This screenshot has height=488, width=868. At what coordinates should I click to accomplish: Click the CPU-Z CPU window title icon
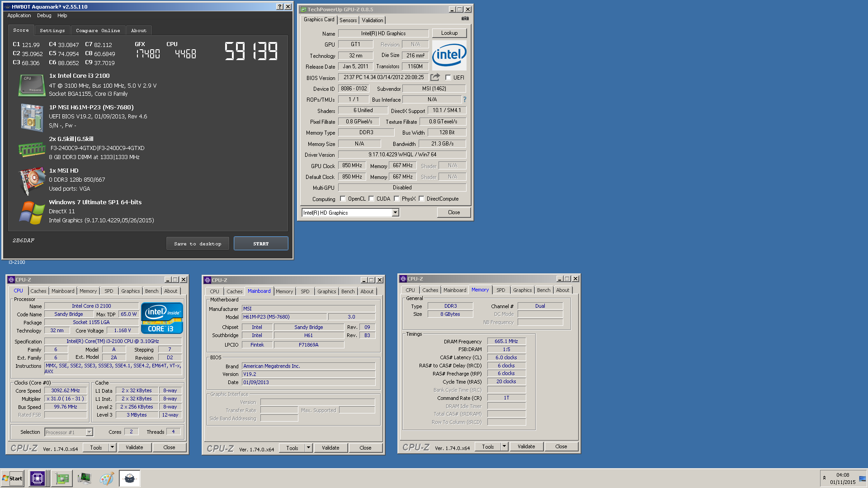[11, 280]
